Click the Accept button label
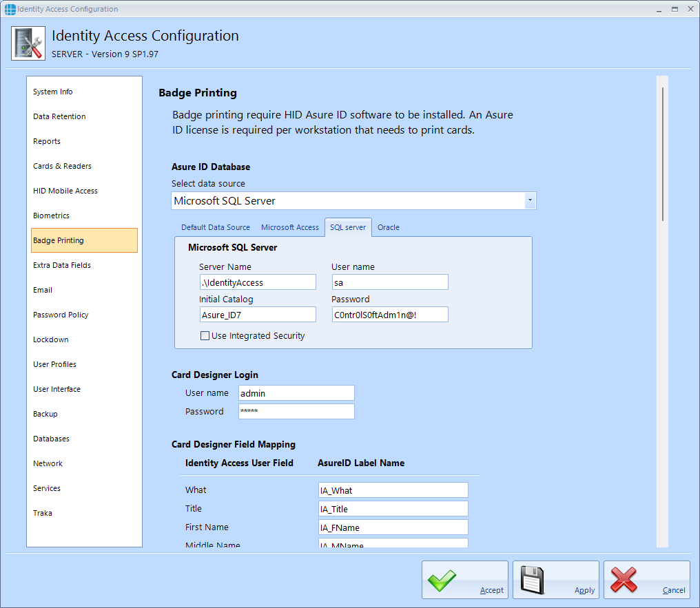The height and width of the screenshot is (608, 700). point(491,590)
